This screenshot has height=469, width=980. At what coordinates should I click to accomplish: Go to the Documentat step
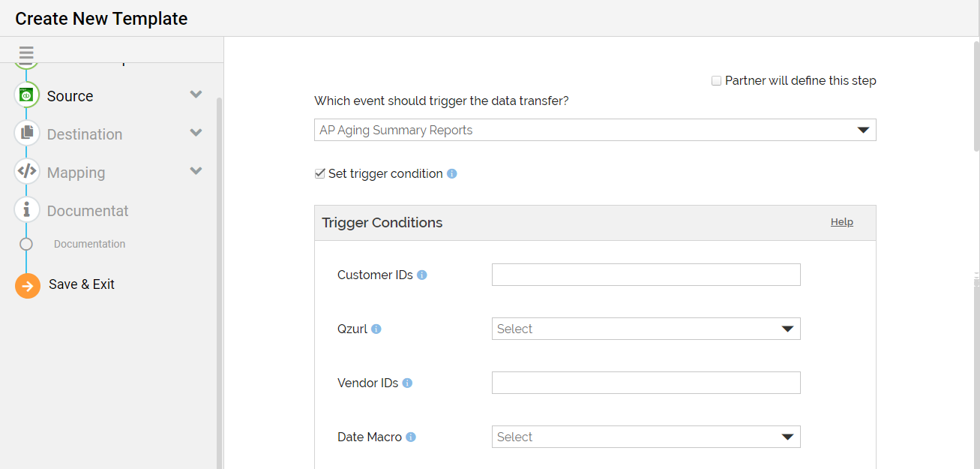point(88,211)
